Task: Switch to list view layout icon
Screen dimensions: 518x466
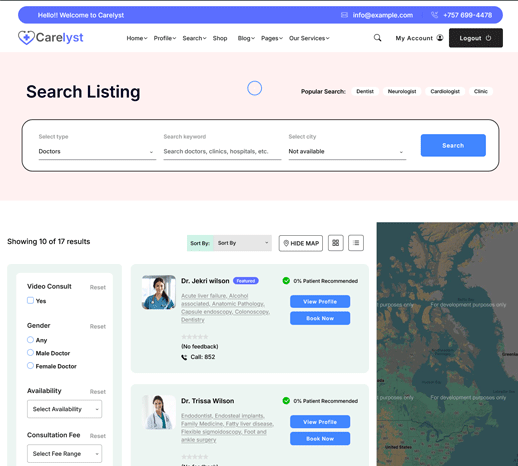Action: [356, 243]
